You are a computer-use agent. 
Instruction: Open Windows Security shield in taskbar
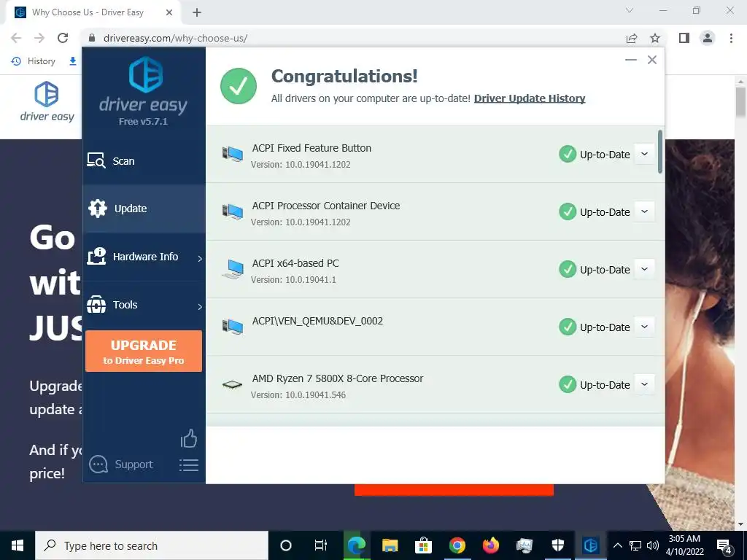click(x=557, y=545)
